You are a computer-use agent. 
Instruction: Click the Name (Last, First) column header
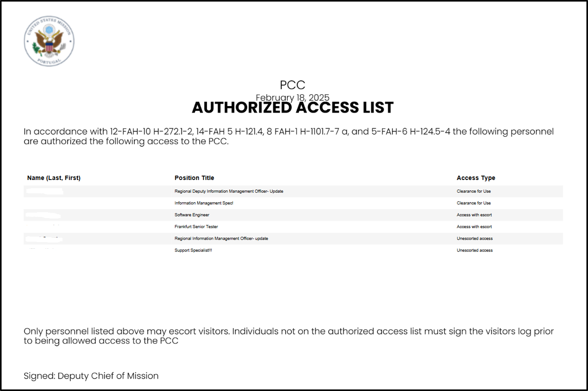pyautogui.click(x=54, y=178)
